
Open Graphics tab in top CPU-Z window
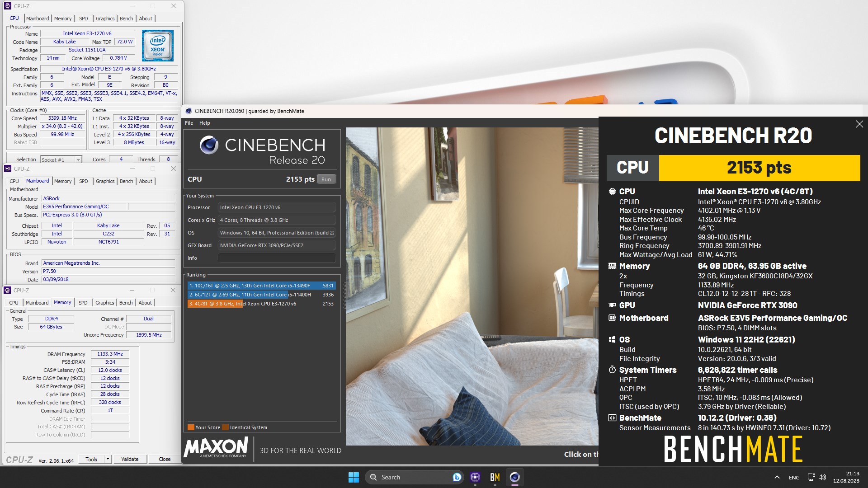(105, 19)
